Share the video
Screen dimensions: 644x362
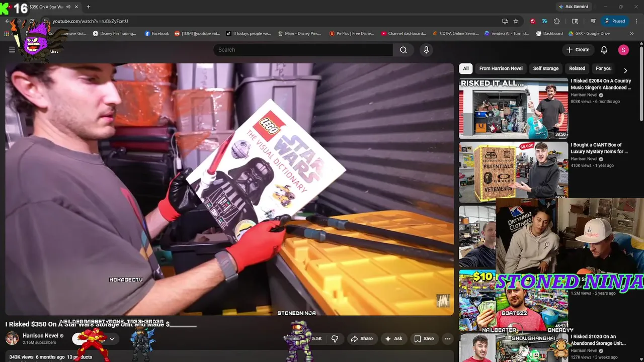pos(362,339)
